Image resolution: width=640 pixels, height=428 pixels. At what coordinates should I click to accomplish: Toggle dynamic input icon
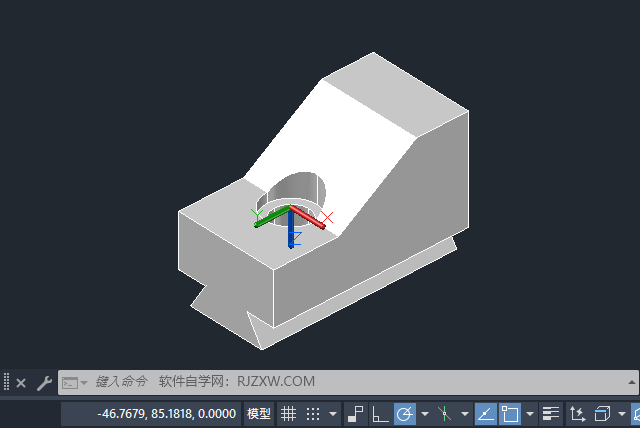356,414
